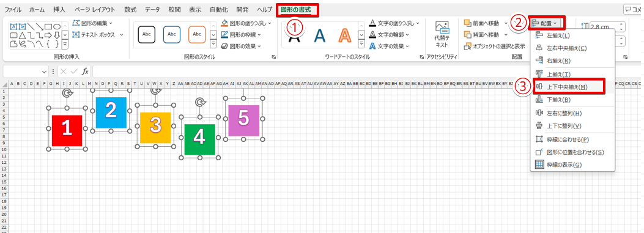Select the rounded rectangle shape
Image resolution: width=644 pixels, height=233 pixels.
(13, 35)
